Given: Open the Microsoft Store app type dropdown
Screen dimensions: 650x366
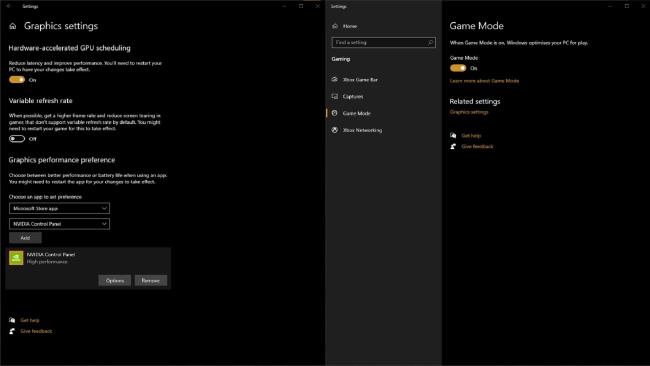Looking at the screenshot, I should pyautogui.click(x=59, y=208).
